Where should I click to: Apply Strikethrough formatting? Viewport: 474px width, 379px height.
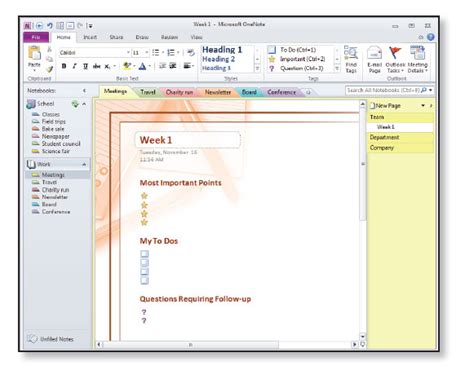[96, 66]
